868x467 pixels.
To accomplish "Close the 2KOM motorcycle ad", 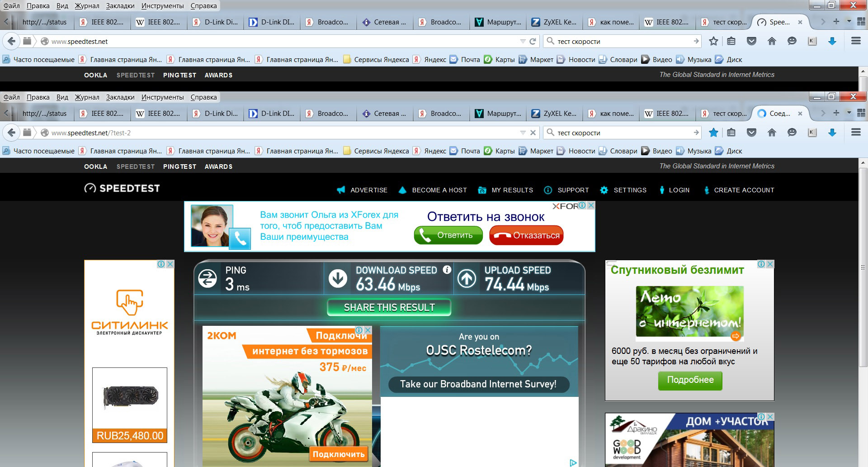I will (x=368, y=330).
